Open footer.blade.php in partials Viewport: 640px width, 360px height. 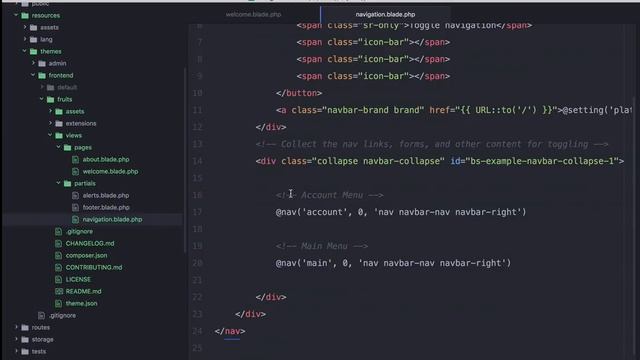tap(106, 207)
